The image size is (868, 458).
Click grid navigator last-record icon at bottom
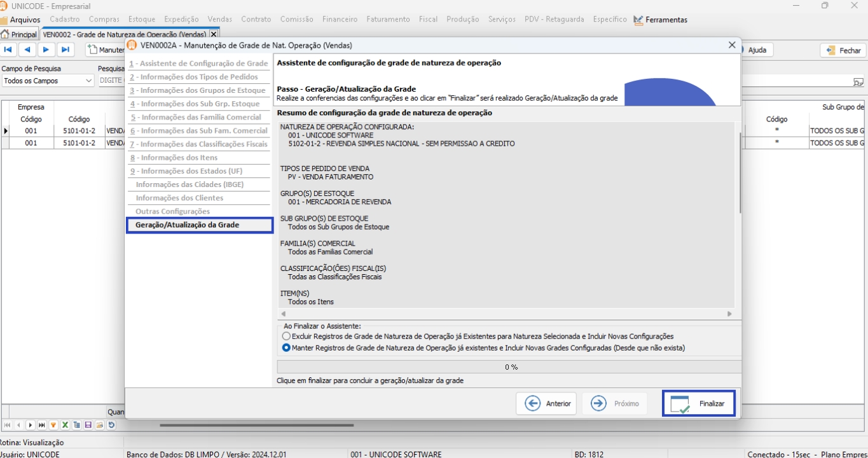(41, 425)
